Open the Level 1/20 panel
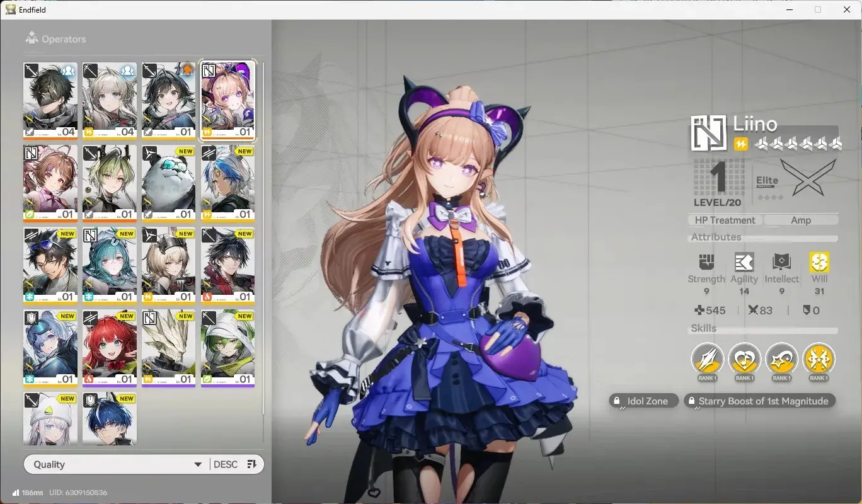862x504 pixels. (719, 183)
